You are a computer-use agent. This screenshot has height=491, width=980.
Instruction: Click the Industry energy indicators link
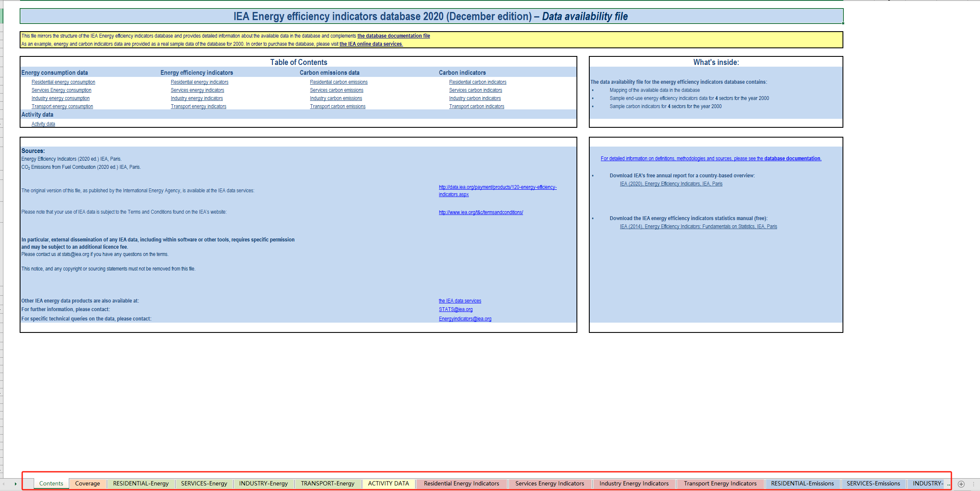[x=196, y=98]
